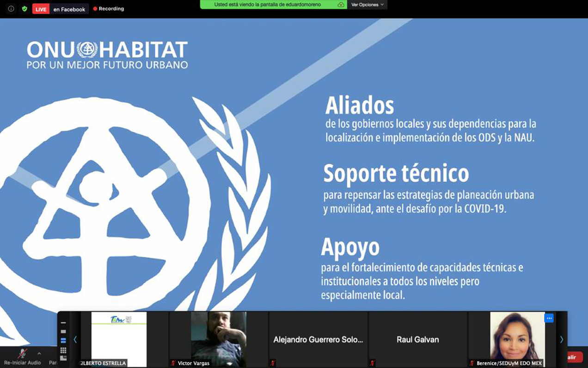Click the meeting info icon
The image size is (588, 368).
coord(11,9)
